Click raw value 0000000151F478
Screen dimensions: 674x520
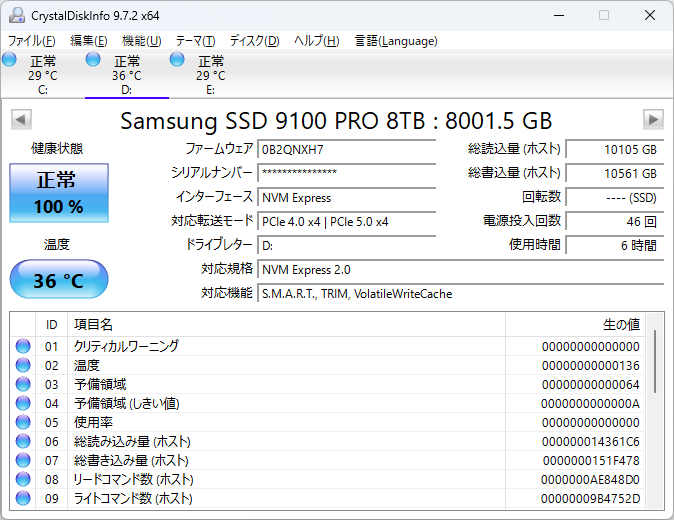coord(591,461)
